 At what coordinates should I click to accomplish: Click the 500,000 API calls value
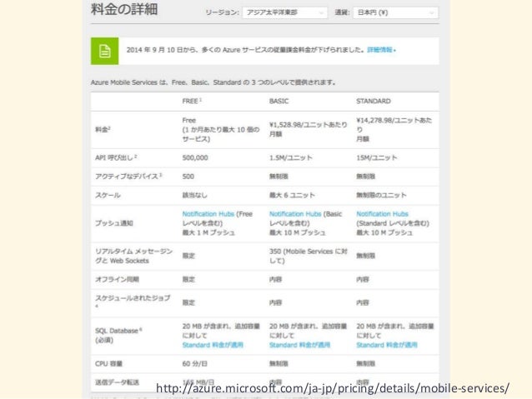195,157
